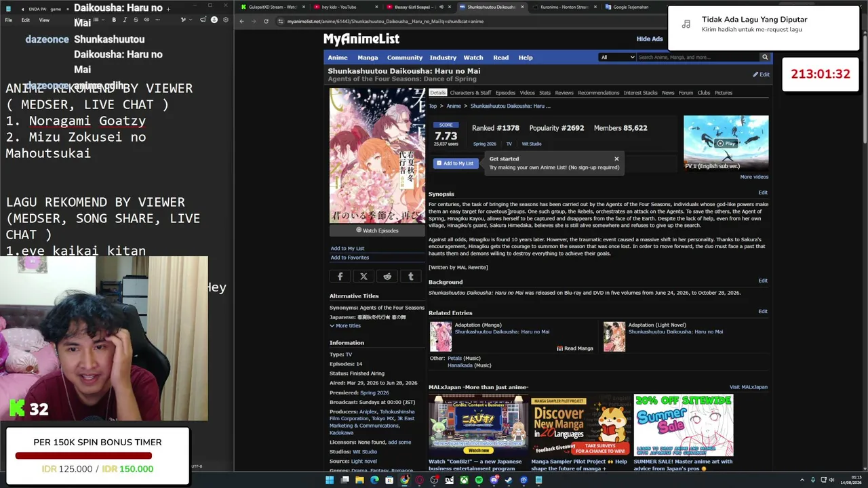
Task: Click Add to Favorites link
Action: pos(350,258)
